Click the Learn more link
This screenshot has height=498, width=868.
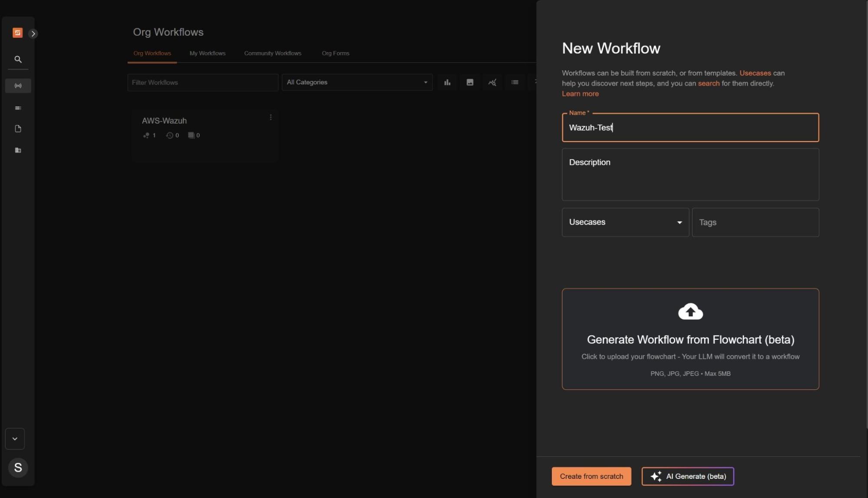coord(580,93)
